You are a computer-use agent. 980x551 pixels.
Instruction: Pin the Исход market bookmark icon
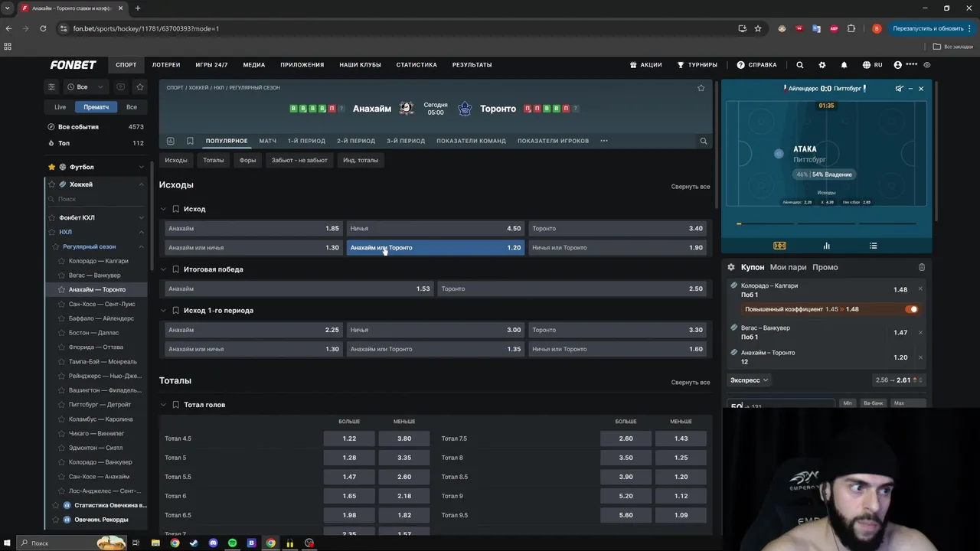pos(176,209)
